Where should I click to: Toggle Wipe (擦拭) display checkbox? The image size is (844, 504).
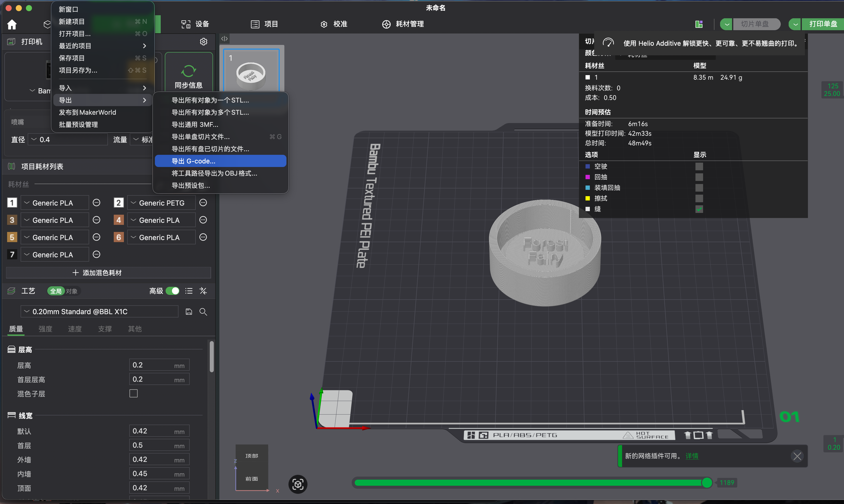click(x=699, y=198)
